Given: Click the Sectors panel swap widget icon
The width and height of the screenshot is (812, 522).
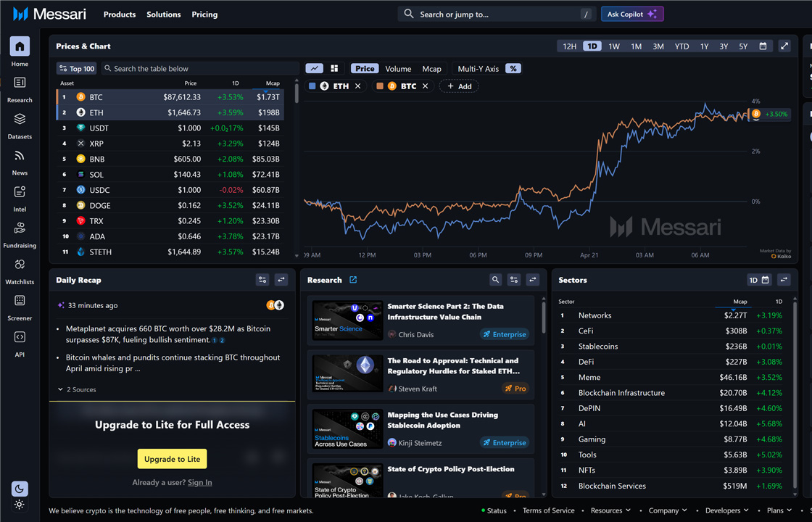Looking at the screenshot, I should point(784,280).
